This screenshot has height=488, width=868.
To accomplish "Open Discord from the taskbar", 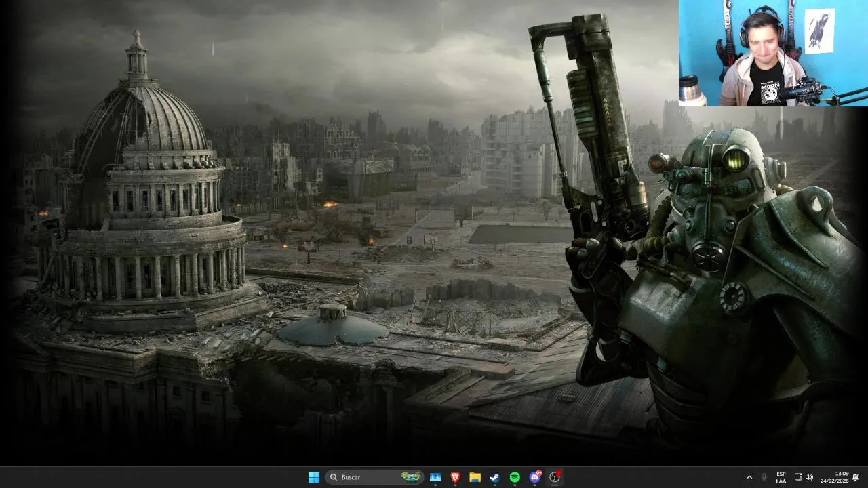I will click(534, 477).
